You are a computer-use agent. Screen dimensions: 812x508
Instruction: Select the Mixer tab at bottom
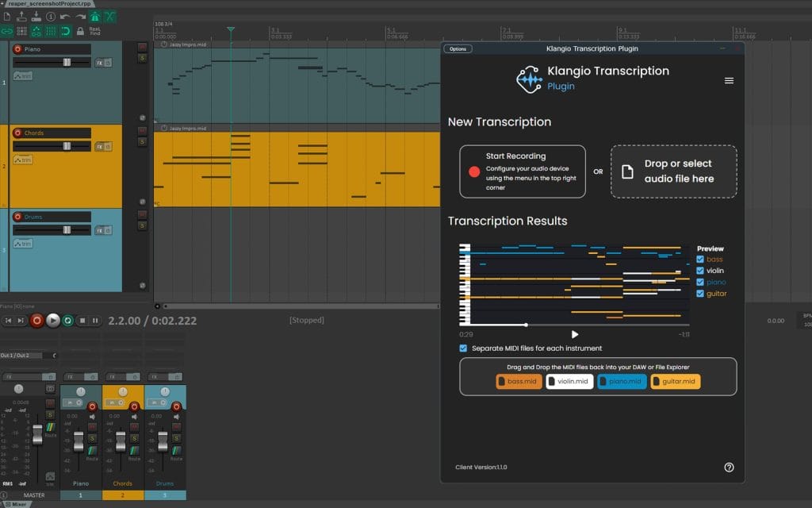[18, 504]
